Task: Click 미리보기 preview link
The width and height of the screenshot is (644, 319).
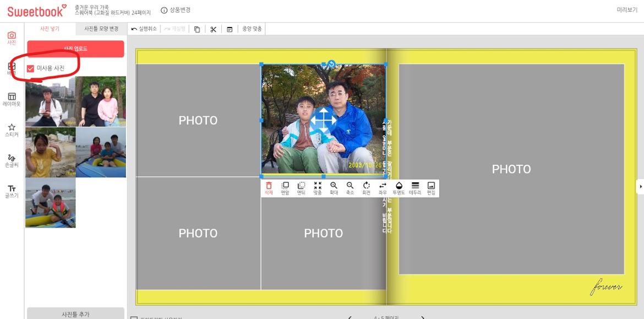Action: coord(627,10)
